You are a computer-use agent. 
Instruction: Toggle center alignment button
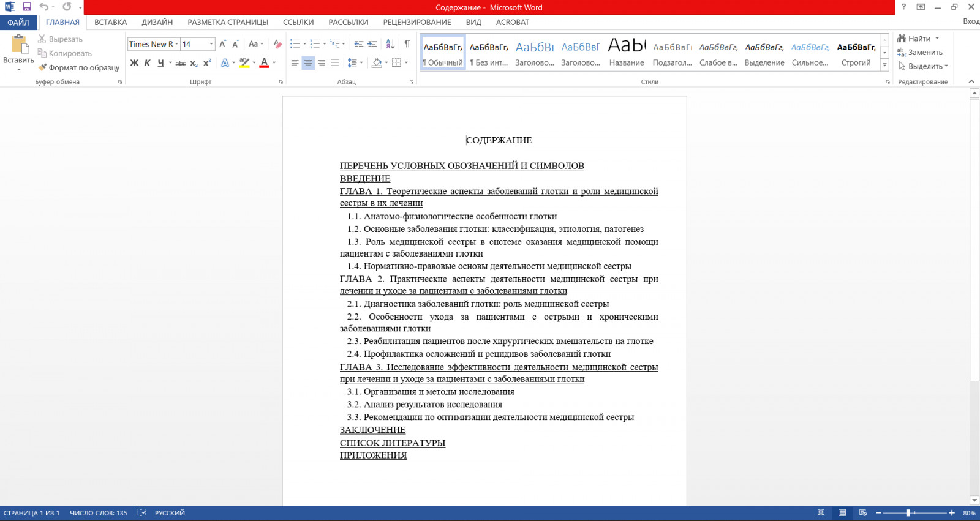(x=308, y=62)
